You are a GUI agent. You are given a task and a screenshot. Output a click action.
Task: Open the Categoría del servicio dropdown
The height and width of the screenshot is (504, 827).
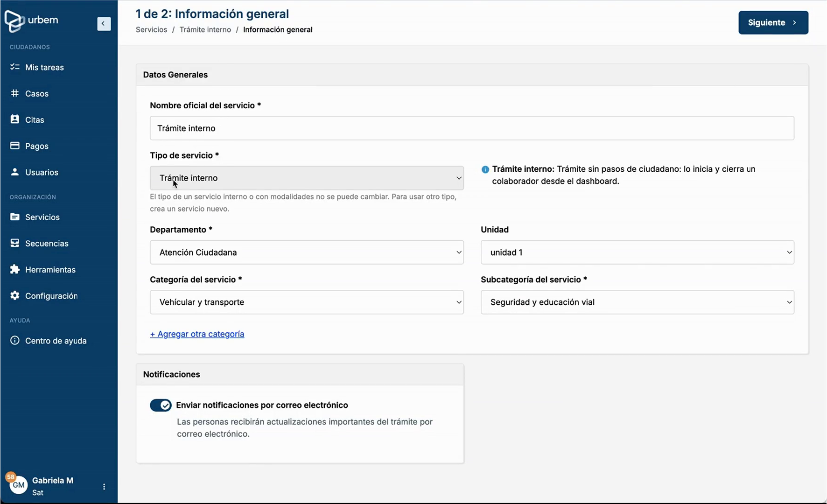(x=307, y=302)
